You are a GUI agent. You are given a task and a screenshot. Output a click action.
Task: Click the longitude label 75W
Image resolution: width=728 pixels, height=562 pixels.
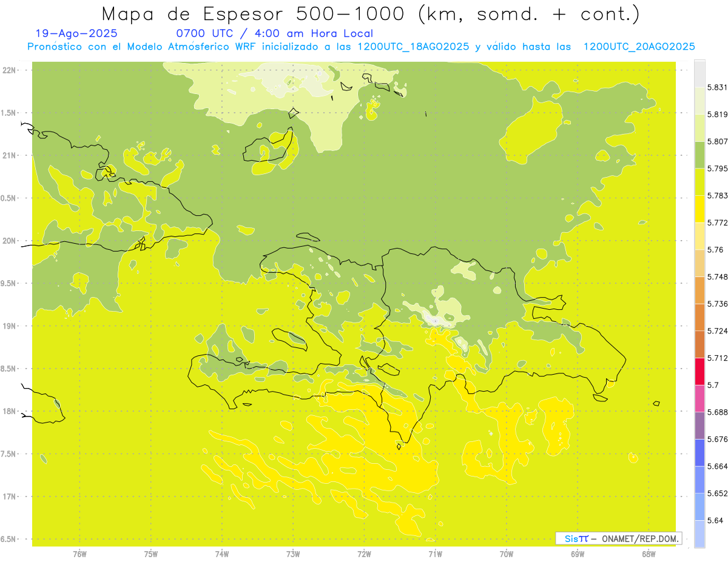(151, 554)
